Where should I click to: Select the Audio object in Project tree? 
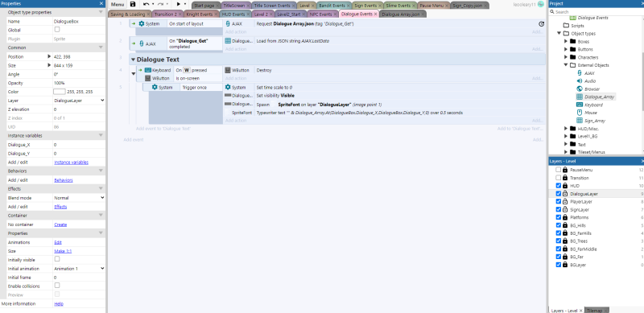tap(590, 81)
